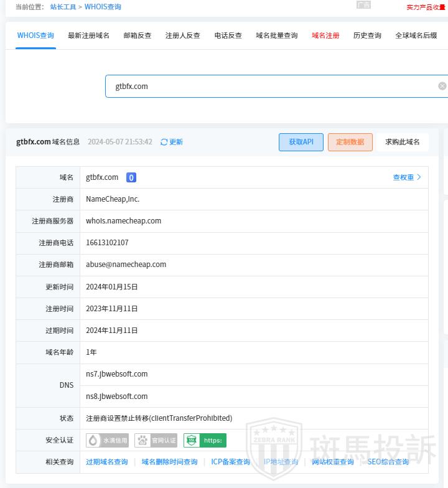The image size is (448, 488).
Task: Select the 注册人反查 tab
Action: click(183, 35)
